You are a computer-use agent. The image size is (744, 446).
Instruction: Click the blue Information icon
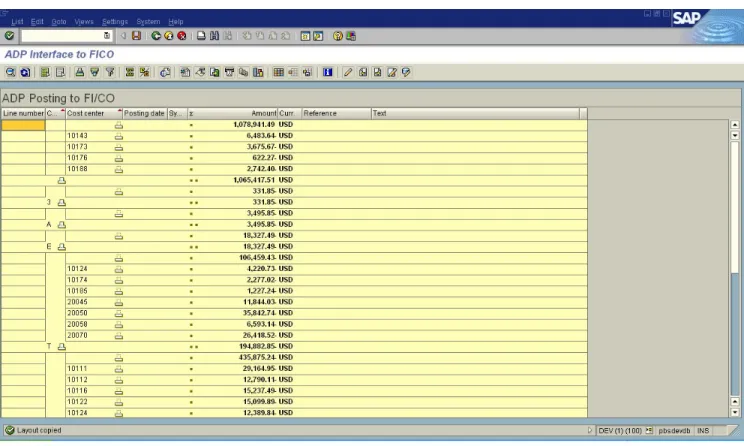click(327, 72)
